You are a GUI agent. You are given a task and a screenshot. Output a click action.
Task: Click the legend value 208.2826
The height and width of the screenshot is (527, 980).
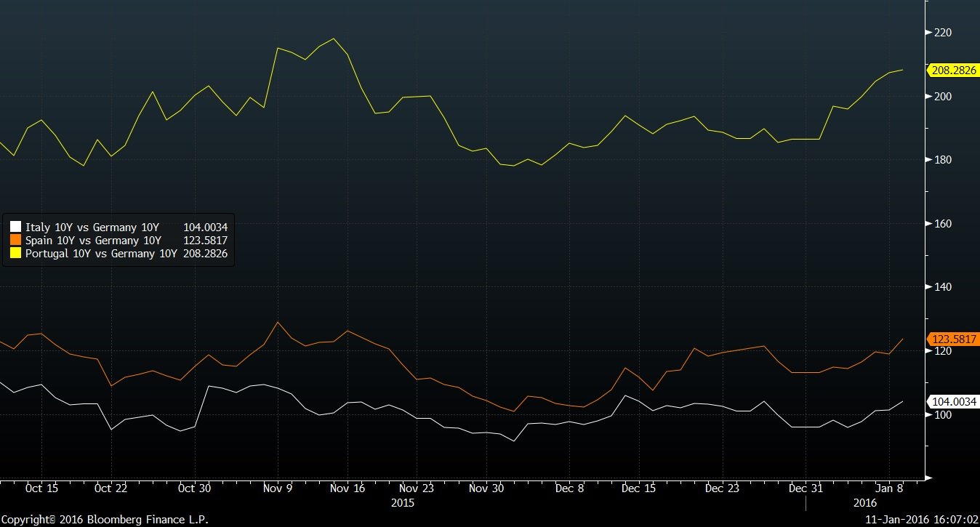205,254
